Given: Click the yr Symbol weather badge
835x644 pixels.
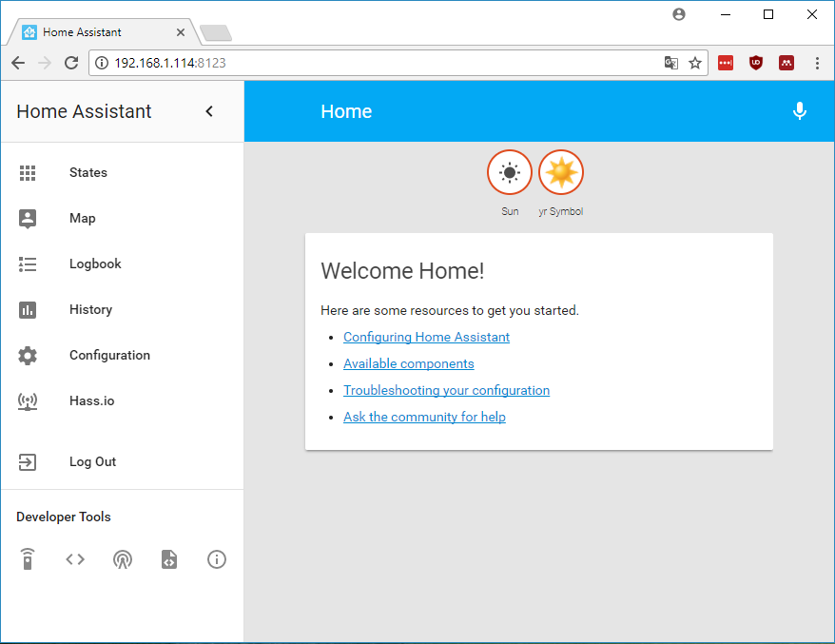Looking at the screenshot, I should 561,172.
